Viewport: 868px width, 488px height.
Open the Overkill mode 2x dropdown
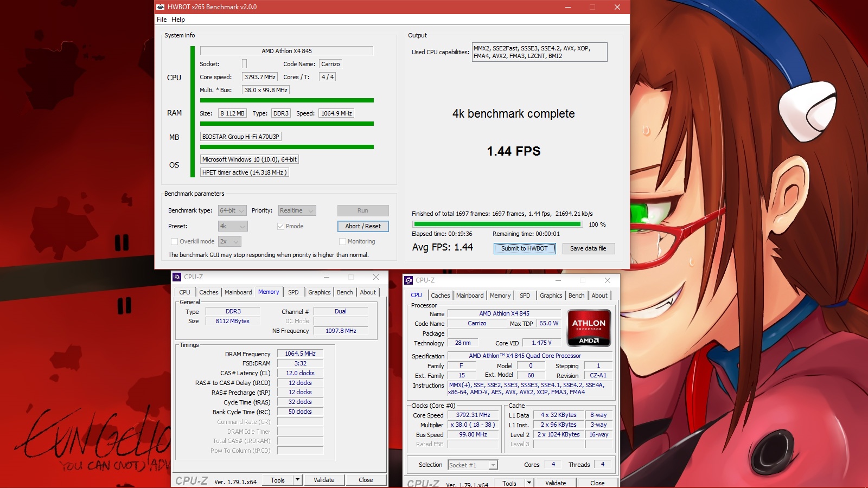[x=229, y=241]
